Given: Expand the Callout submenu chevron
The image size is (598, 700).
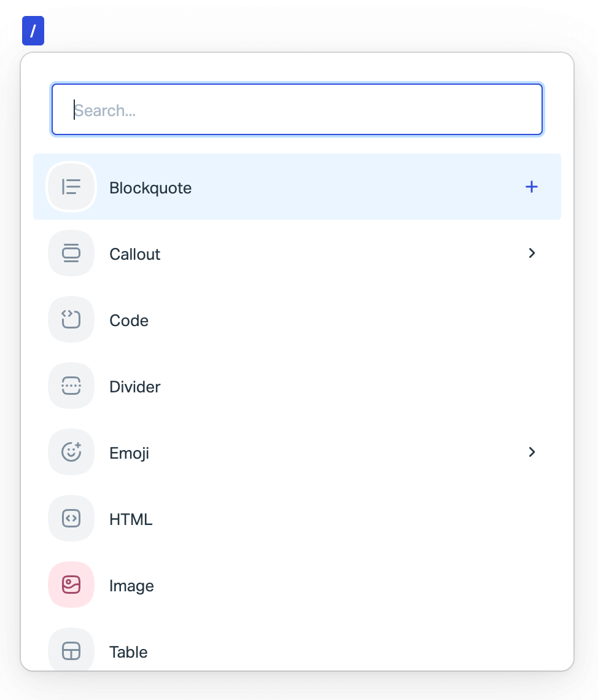Looking at the screenshot, I should coord(532,253).
